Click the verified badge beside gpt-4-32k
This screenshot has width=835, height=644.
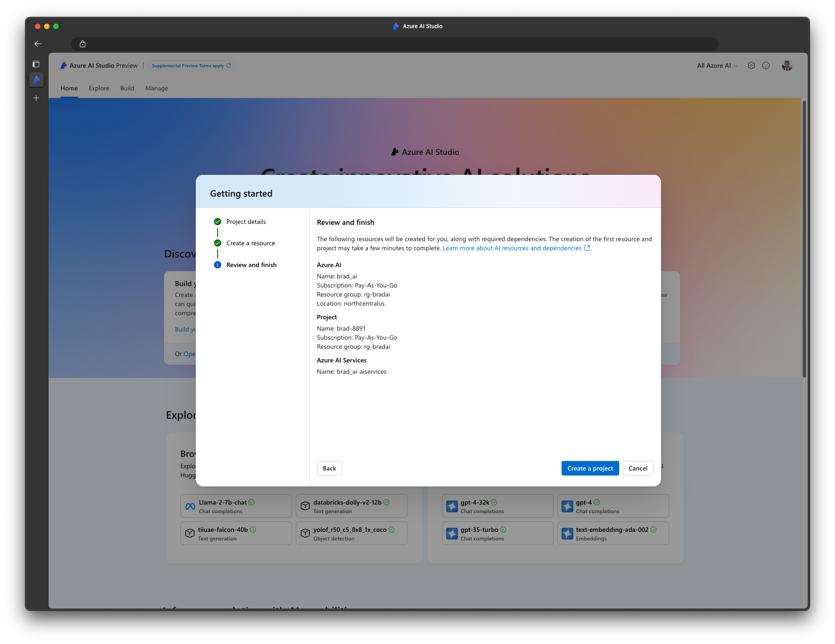click(x=494, y=502)
